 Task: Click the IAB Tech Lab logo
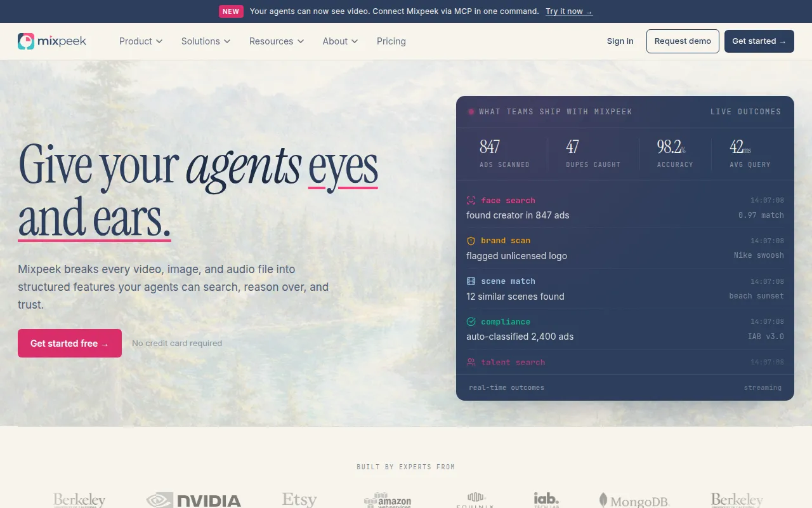tap(546, 500)
